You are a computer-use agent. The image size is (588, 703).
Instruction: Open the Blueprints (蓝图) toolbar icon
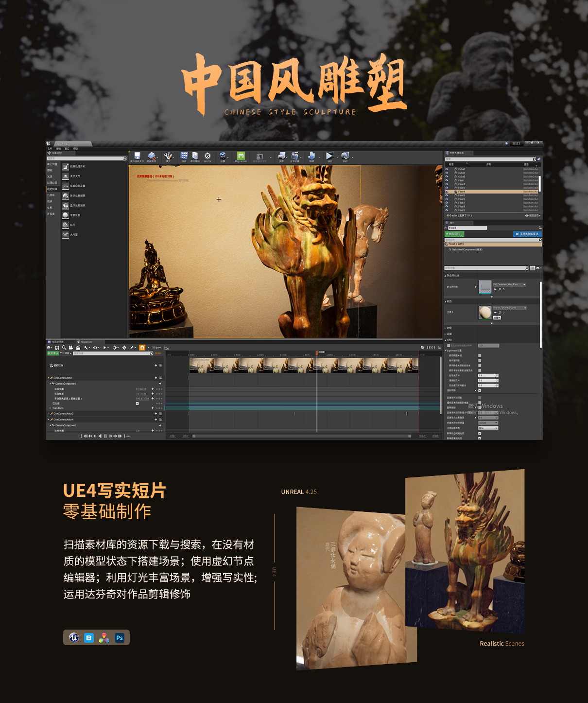(281, 157)
